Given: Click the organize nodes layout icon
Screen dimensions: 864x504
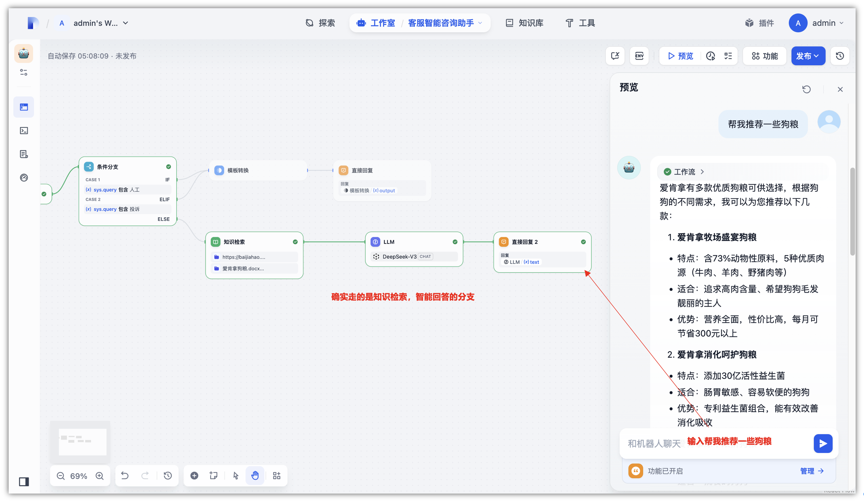Looking at the screenshot, I should click(x=276, y=475).
